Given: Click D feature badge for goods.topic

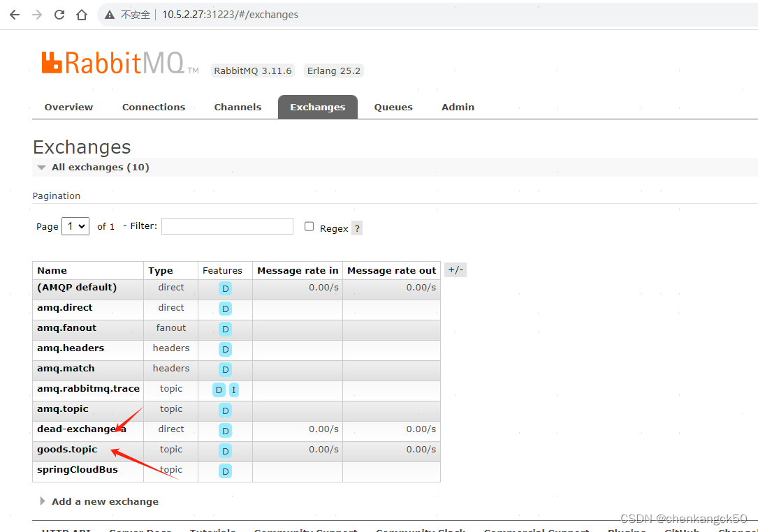Looking at the screenshot, I should pos(225,451).
